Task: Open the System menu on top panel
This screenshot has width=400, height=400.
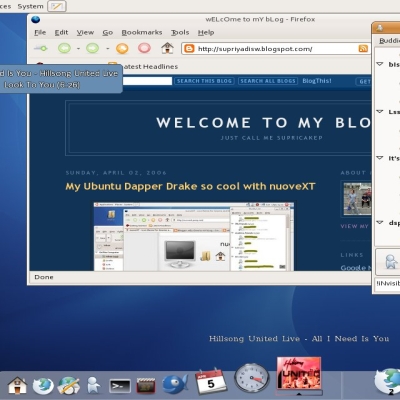Action: [x=30, y=6]
